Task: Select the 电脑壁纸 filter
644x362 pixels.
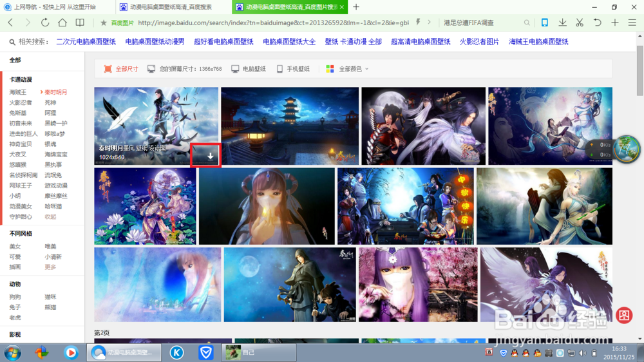Action: click(249, 69)
